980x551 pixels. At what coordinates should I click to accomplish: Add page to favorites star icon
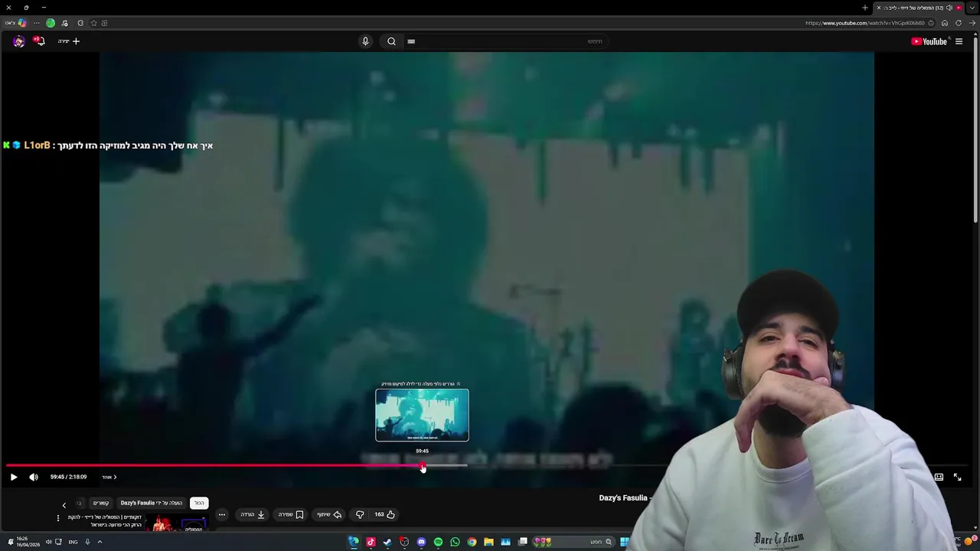point(93,23)
